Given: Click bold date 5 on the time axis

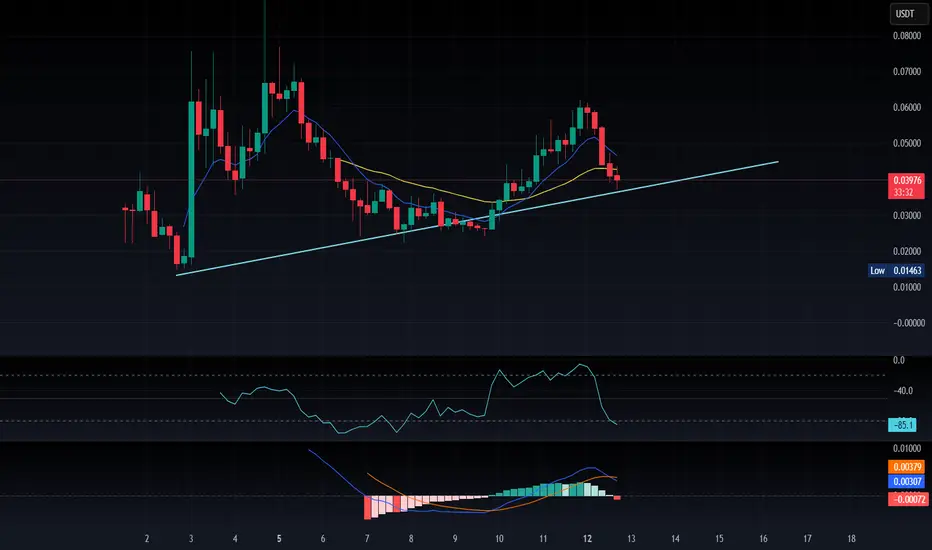Looking at the screenshot, I should pyautogui.click(x=279, y=539).
